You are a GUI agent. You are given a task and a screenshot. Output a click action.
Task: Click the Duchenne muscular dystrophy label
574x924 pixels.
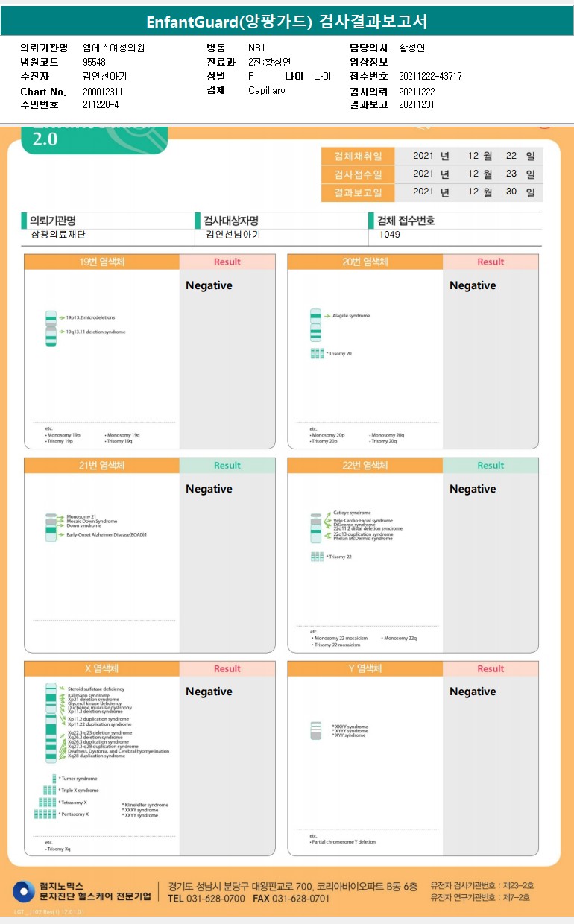pos(100,707)
